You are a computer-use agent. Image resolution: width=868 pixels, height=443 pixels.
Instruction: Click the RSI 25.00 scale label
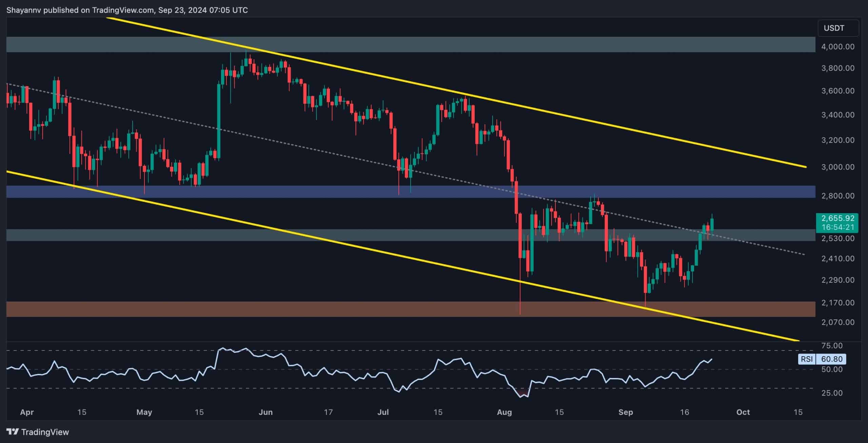tap(832, 393)
